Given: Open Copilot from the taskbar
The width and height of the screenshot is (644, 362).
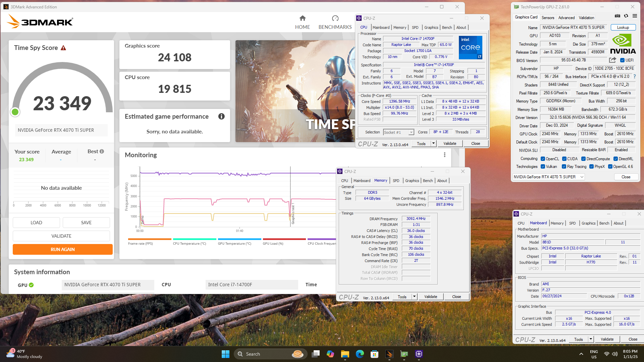Looking at the screenshot, I should point(330,354).
